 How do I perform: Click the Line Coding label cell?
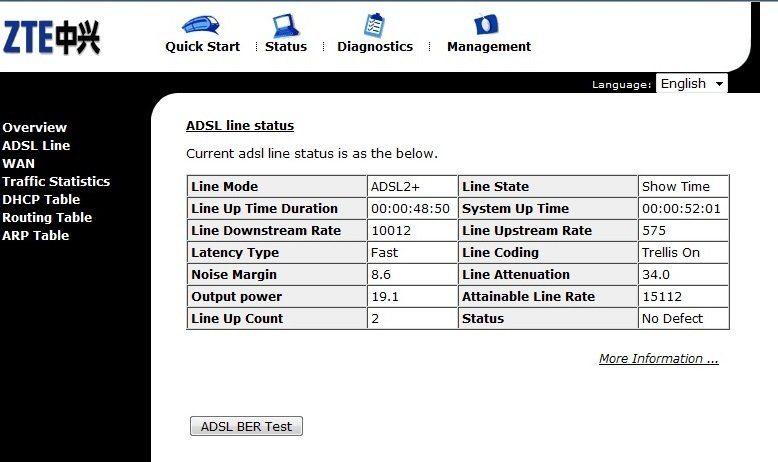pyautogui.click(x=548, y=253)
